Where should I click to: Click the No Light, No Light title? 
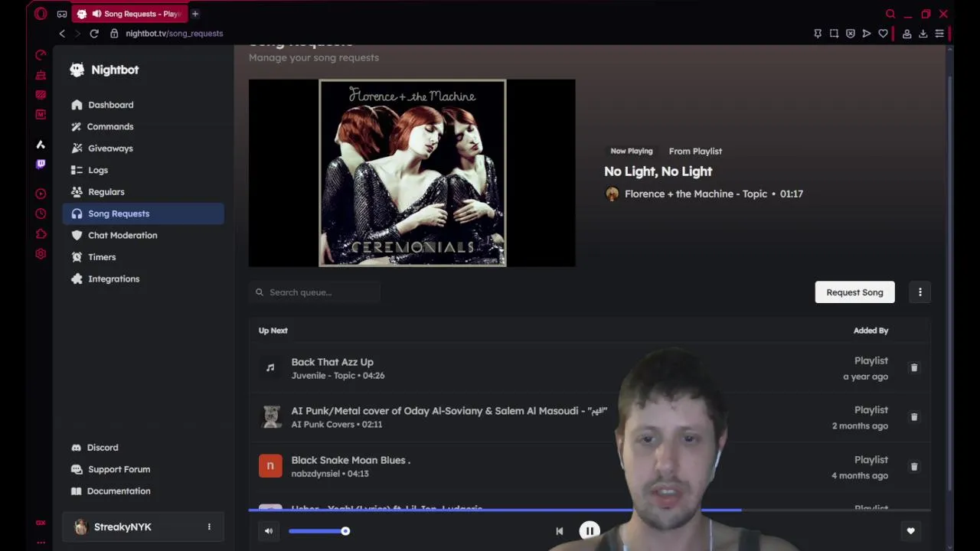[658, 171]
